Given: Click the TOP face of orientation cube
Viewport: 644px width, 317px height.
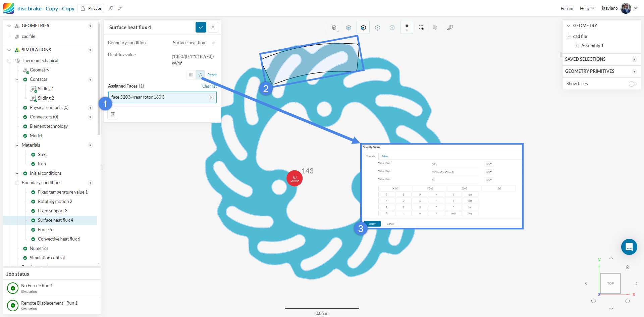Looking at the screenshot, I should 610,283.
